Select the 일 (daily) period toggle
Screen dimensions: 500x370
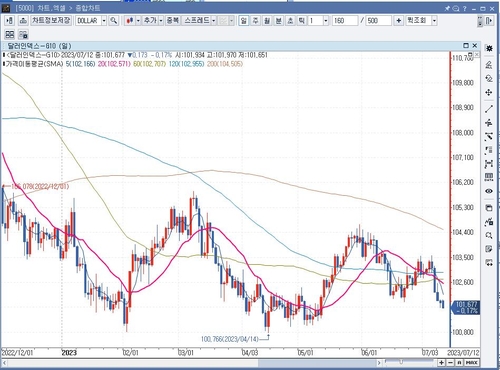click(x=244, y=21)
